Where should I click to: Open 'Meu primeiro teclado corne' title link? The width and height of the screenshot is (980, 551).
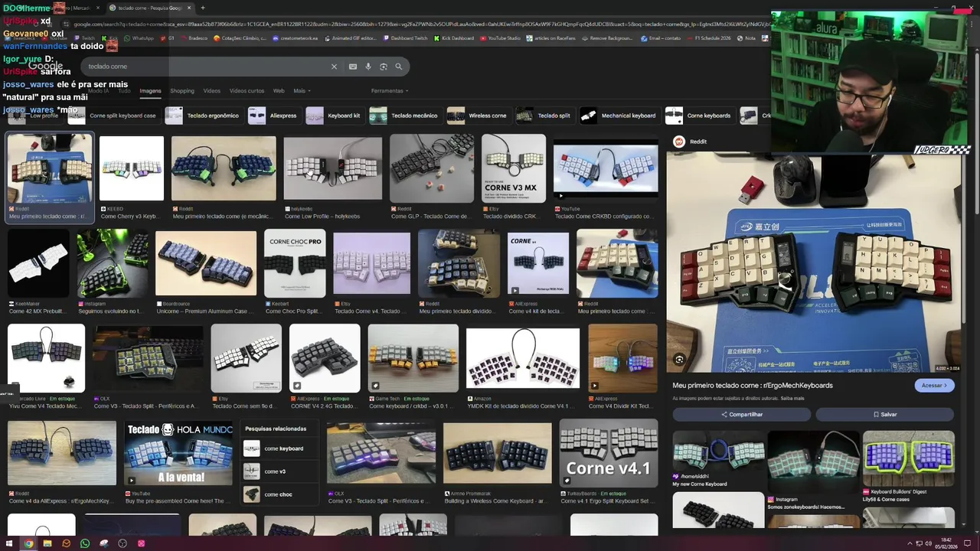click(x=752, y=386)
